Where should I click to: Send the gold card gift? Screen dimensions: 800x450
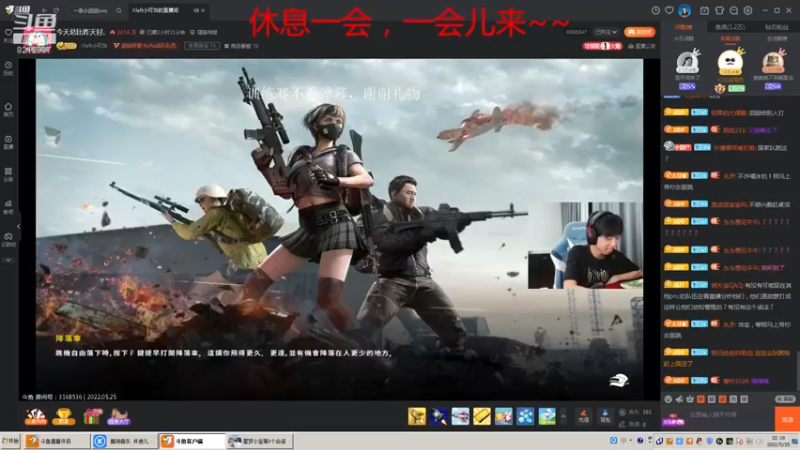coord(482,416)
